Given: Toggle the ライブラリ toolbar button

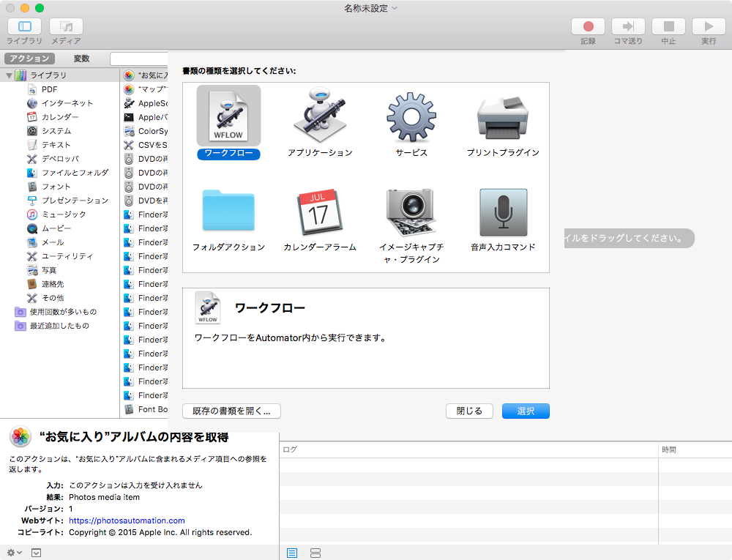Looking at the screenshot, I should click(25, 27).
